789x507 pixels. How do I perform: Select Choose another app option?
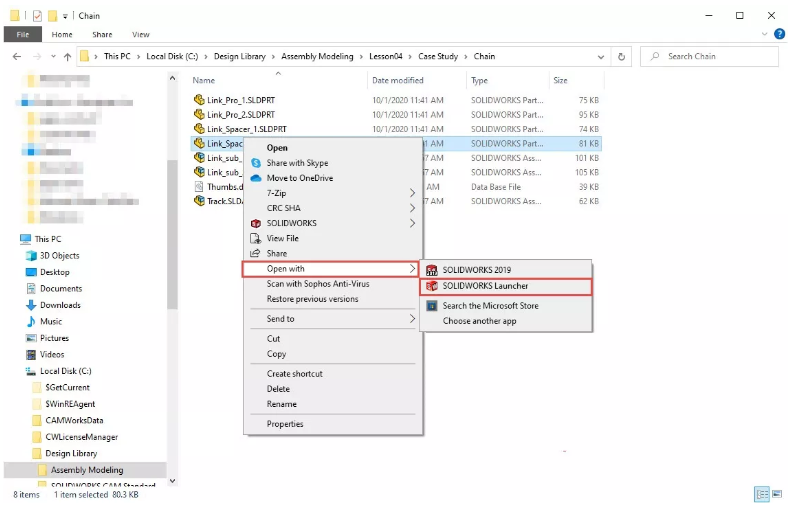coord(480,321)
